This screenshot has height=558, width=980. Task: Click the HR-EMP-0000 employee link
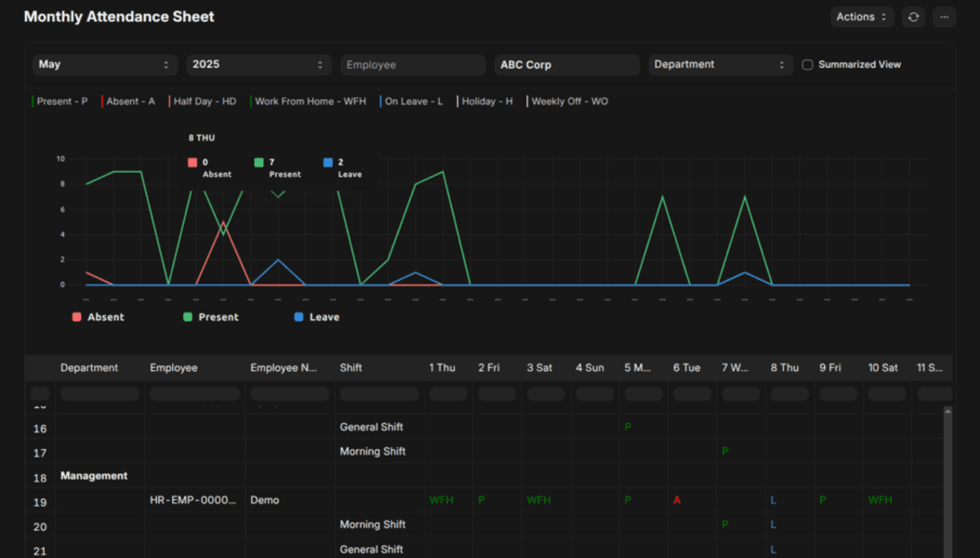click(x=192, y=500)
